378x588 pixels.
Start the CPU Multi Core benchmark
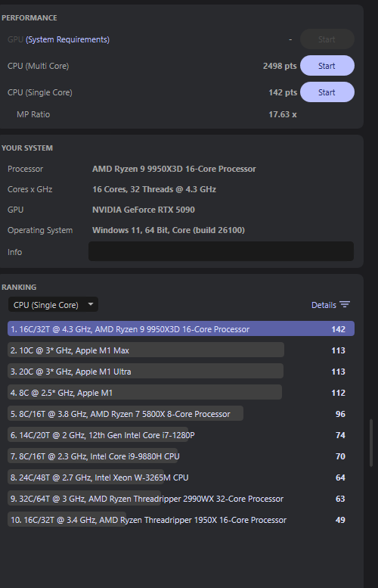point(327,66)
